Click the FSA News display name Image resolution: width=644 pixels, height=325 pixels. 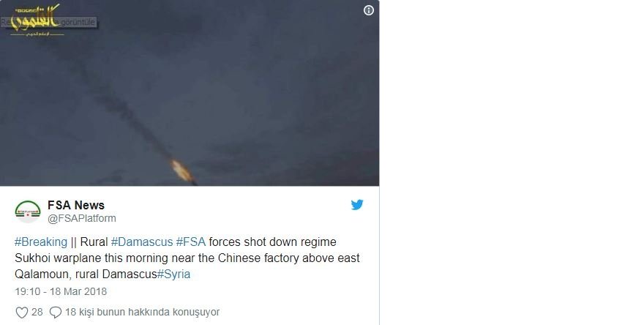click(x=76, y=205)
